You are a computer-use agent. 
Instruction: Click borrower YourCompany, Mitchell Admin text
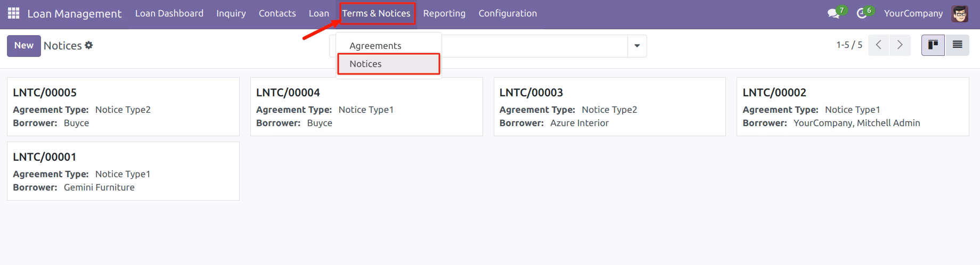point(856,123)
